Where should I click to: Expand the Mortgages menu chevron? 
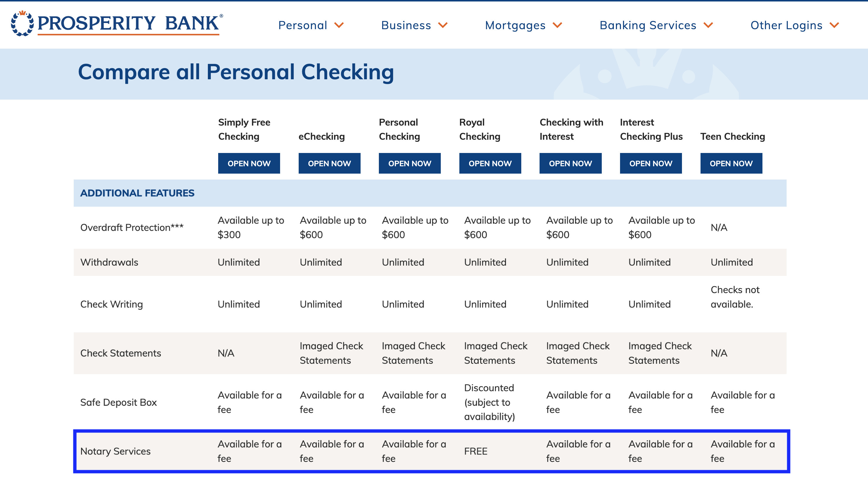pyautogui.click(x=557, y=25)
